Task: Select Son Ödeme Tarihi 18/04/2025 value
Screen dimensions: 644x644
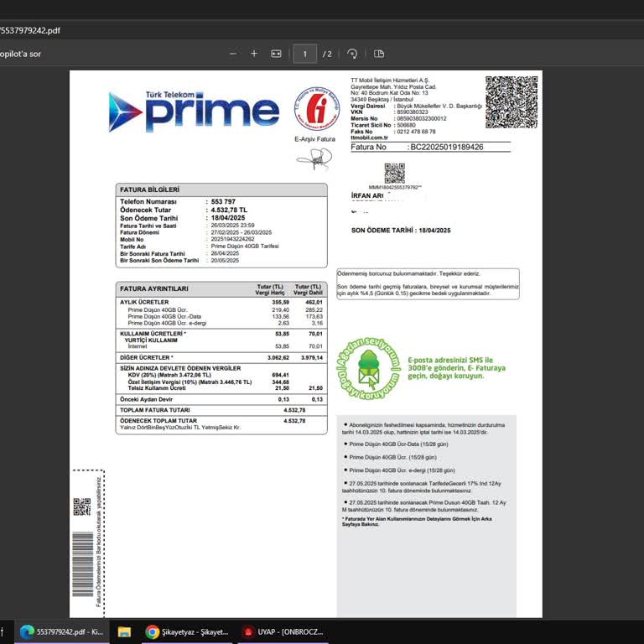Action: [x=228, y=218]
